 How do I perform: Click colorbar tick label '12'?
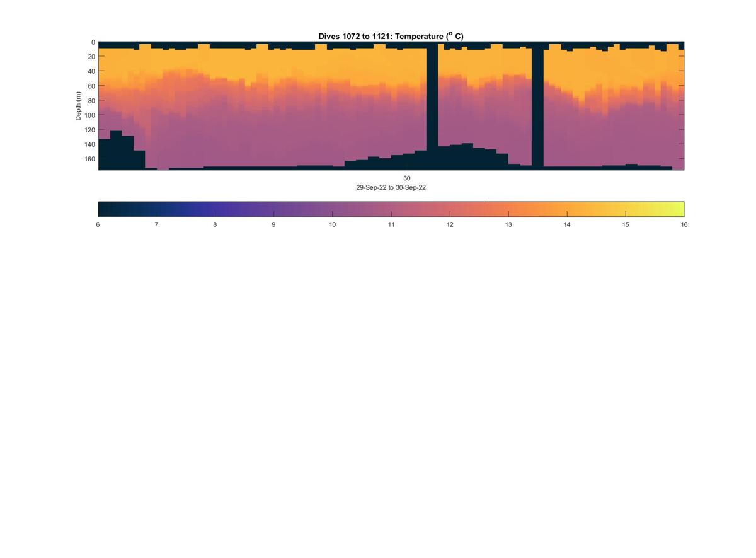click(x=450, y=224)
